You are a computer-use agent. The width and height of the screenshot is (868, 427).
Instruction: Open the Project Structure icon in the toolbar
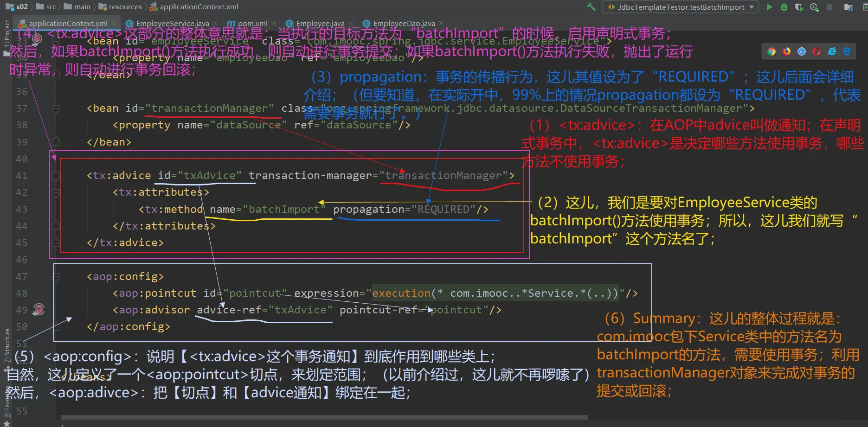point(849,7)
